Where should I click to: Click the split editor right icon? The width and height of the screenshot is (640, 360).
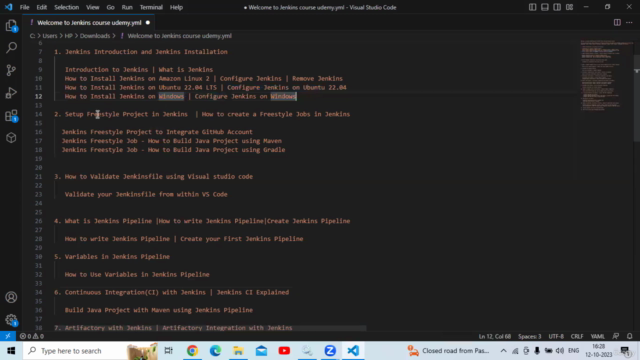tap(617, 22)
